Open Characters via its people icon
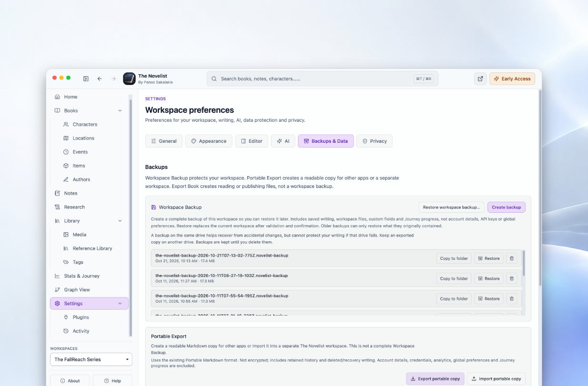The width and height of the screenshot is (588, 386). tap(66, 124)
